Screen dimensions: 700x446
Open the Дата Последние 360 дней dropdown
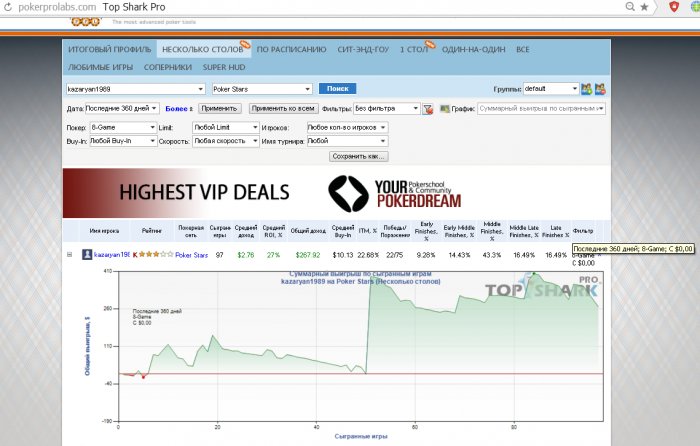[122, 108]
